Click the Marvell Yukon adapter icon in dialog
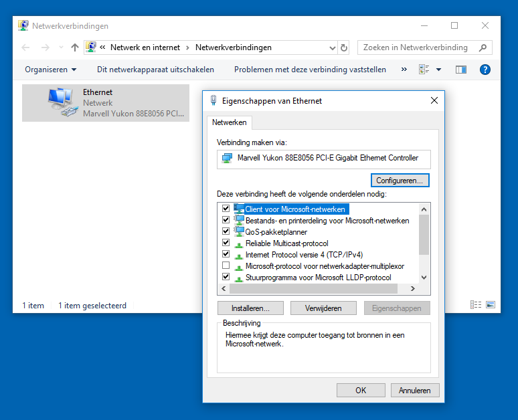The image size is (518, 420). (228, 158)
